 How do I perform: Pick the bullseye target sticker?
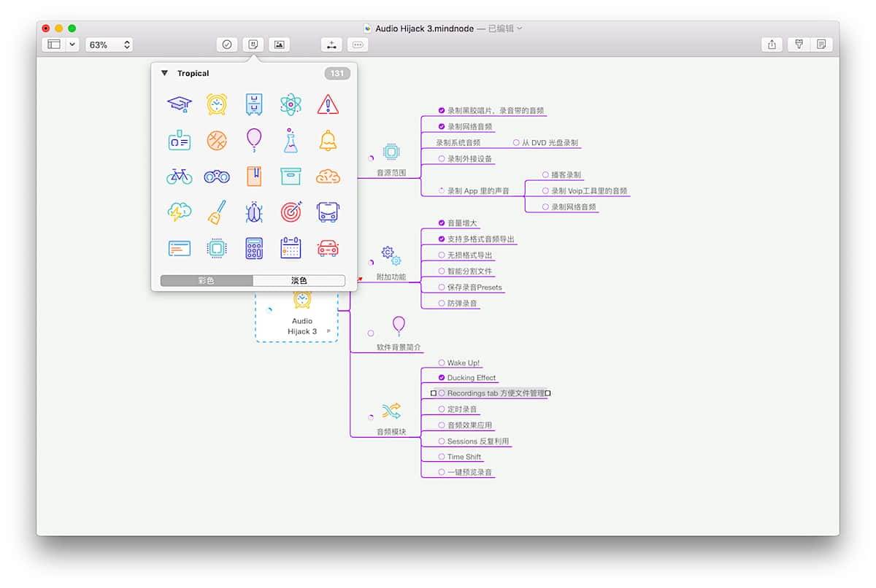click(x=291, y=212)
